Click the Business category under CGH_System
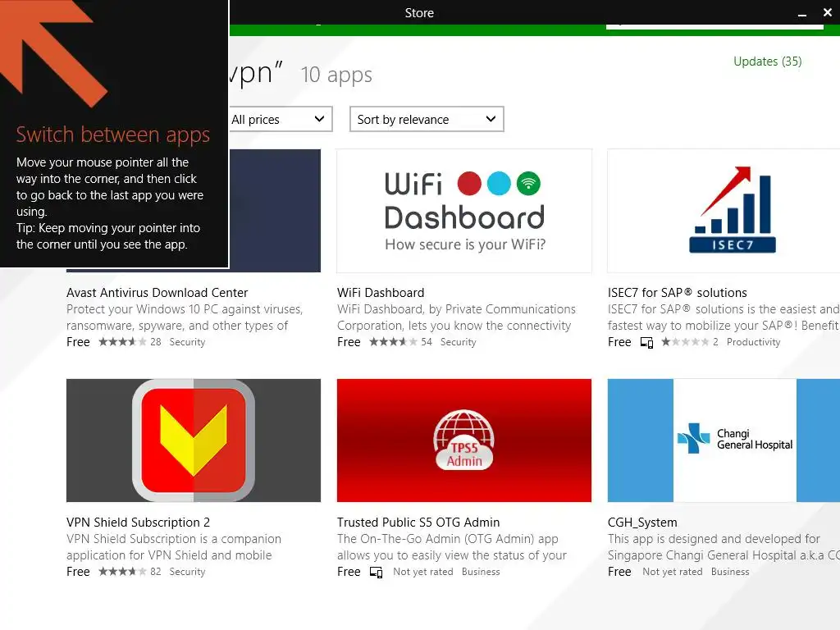The width and height of the screenshot is (840, 630). (730, 572)
